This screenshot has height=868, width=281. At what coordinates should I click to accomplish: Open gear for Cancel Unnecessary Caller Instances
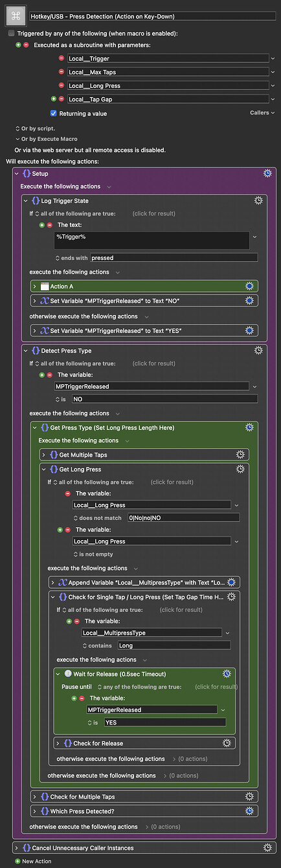coord(267,847)
